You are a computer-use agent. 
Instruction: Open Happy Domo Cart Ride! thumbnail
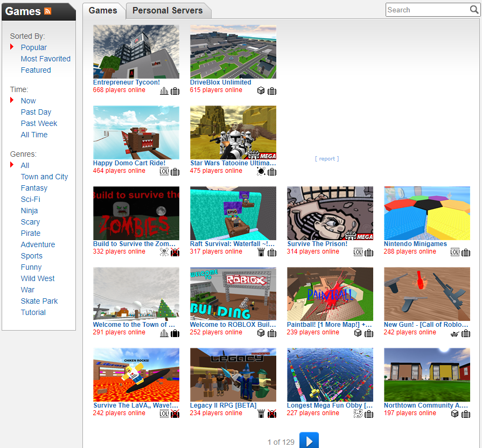136,132
